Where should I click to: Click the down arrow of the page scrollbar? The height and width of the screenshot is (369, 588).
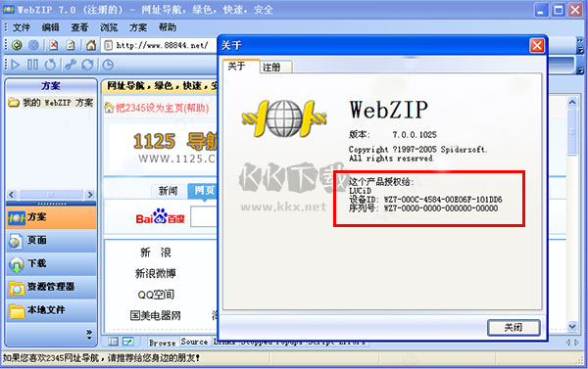tap(572, 327)
